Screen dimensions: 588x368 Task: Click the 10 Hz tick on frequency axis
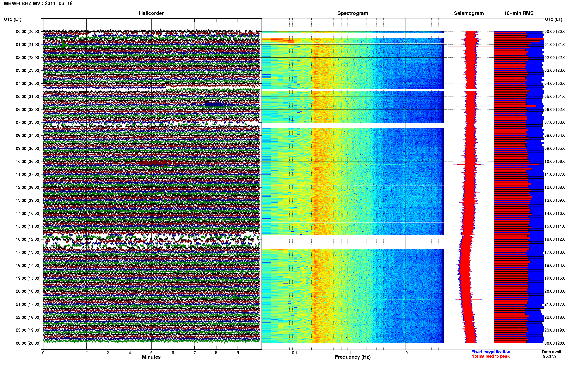point(405,353)
